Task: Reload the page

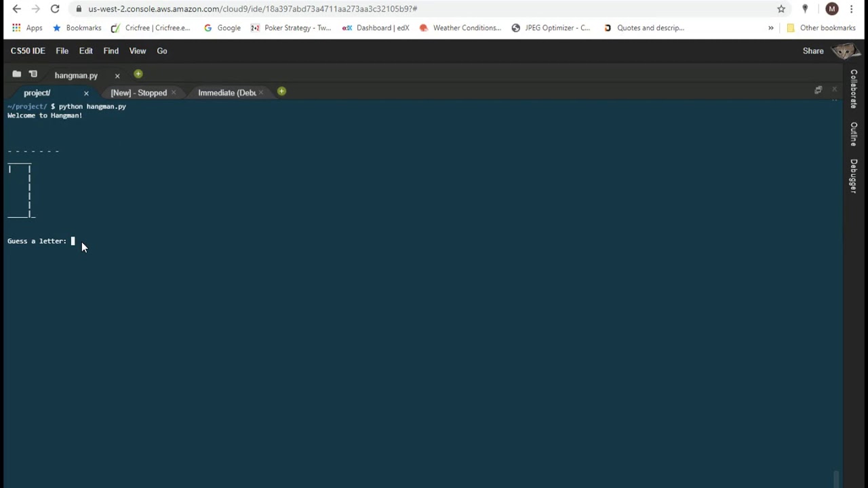Action: tap(55, 9)
